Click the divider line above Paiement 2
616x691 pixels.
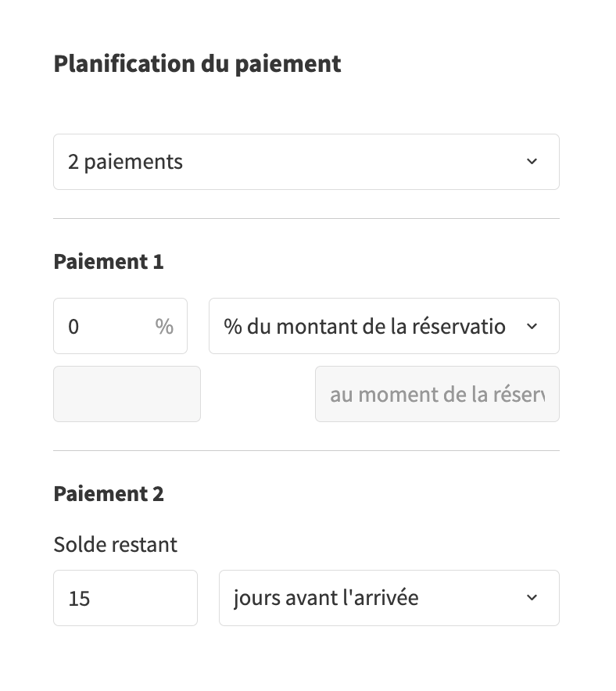(x=306, y=451)
